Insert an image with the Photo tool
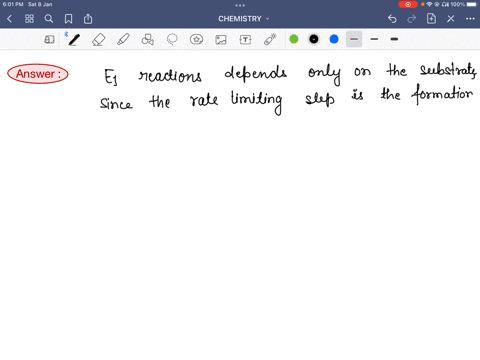 (x=221, y=40)
